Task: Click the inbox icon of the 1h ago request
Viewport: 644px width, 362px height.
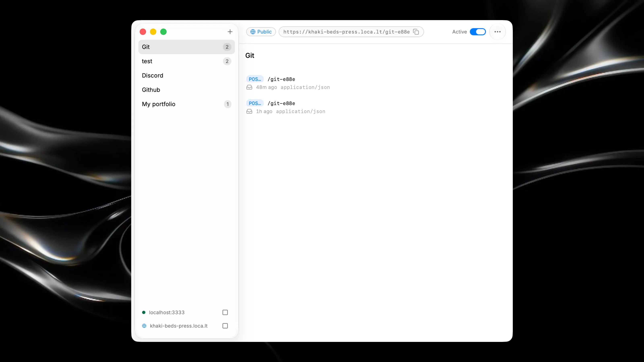Action: [x=249, y=111]
